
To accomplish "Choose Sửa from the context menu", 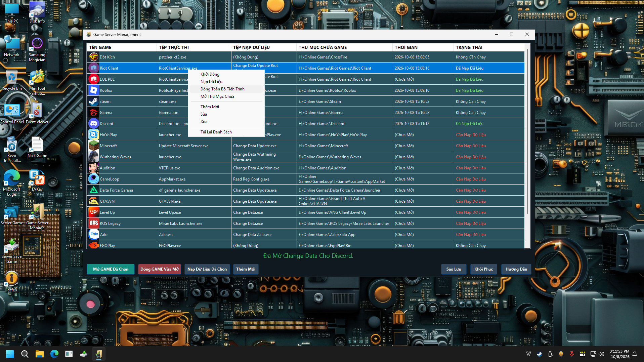I will point(226,114).
